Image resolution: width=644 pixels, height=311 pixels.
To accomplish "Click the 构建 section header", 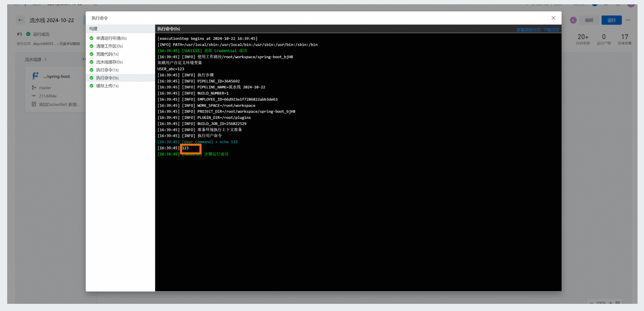I will [93, 29].
